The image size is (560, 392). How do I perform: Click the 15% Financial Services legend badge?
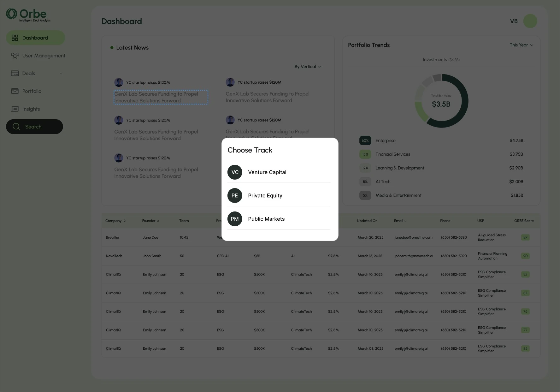(365, 154)
